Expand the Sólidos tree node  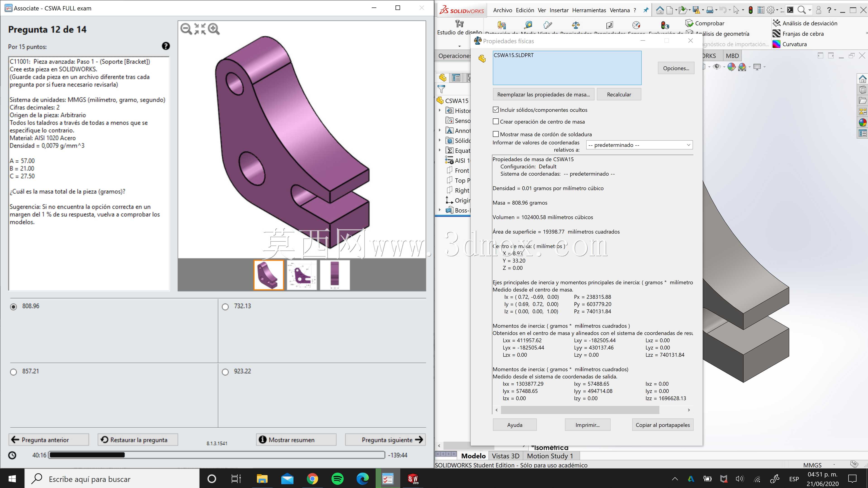(x=440, y=140)
